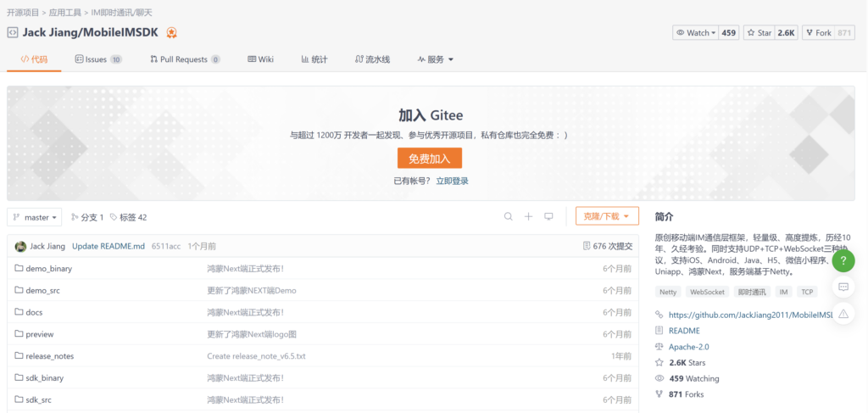Click the 免费加入 button
Image resolution: width=868 pixels, height=413 pixels.
[x=430, y=159]
